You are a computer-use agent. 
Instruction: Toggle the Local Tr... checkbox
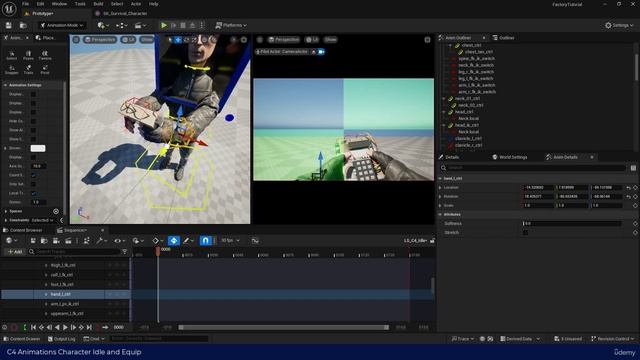pos(33,193)
